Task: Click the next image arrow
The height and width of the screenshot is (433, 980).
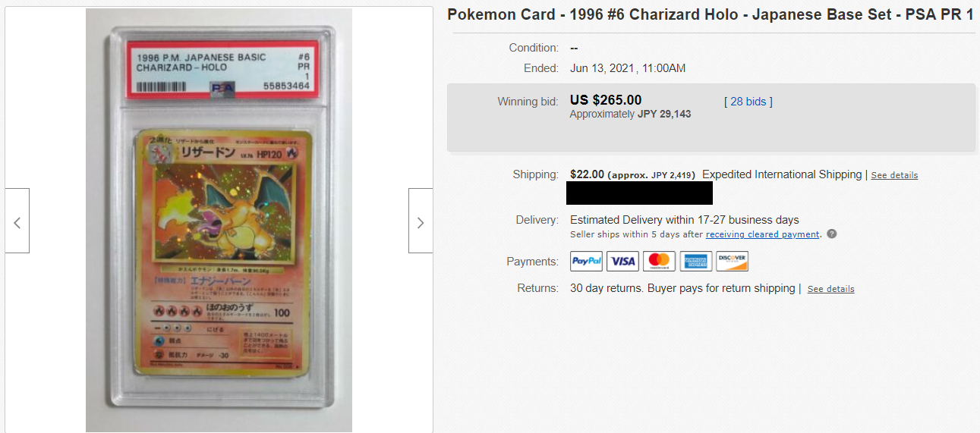Action: point(421,221)
